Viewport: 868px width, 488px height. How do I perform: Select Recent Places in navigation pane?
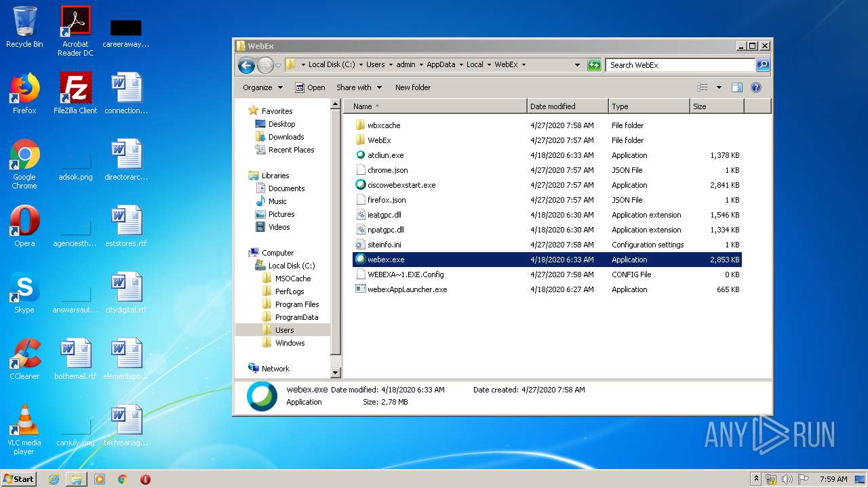291,150
